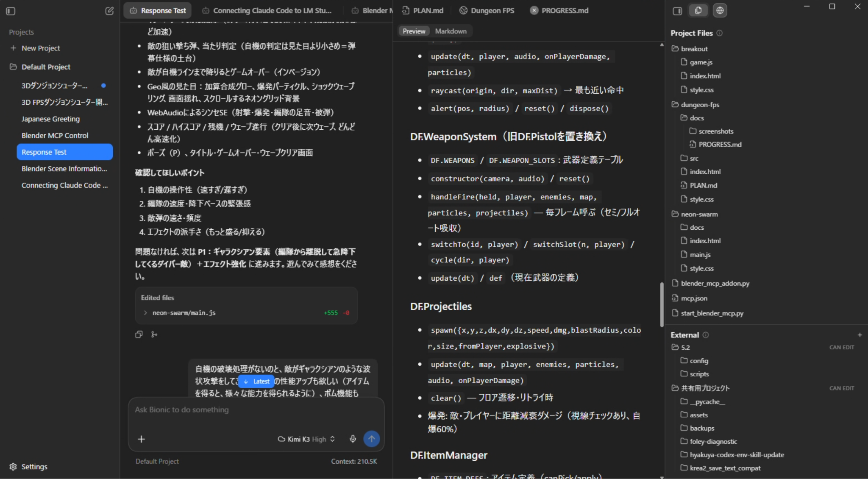
Task: Open the Kimi K3 High model selector
Action: click(x=306, y=439)
